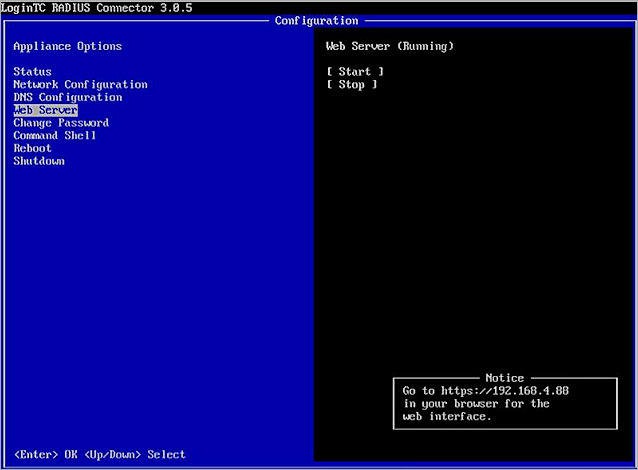
Task: Open Network Configuration option
Action: click(81, 85)
